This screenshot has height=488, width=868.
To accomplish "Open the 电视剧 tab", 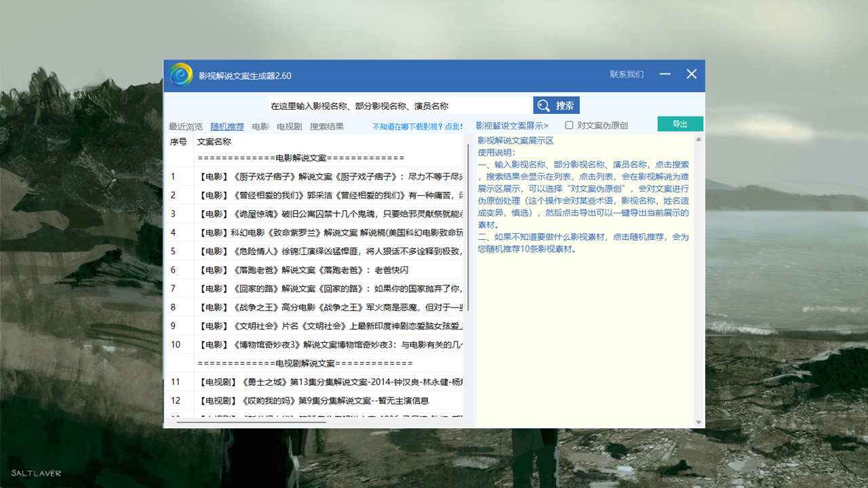I will coord(290,127).
